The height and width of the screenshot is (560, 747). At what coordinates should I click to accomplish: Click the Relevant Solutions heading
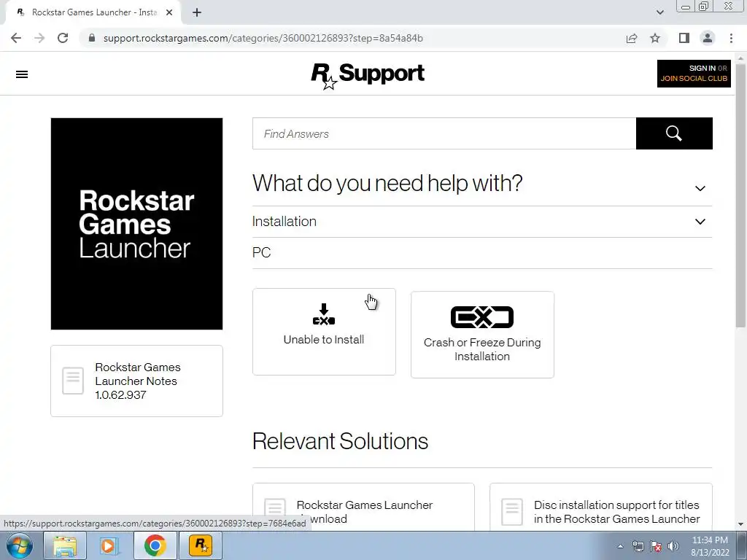click(x=340, y=441)
